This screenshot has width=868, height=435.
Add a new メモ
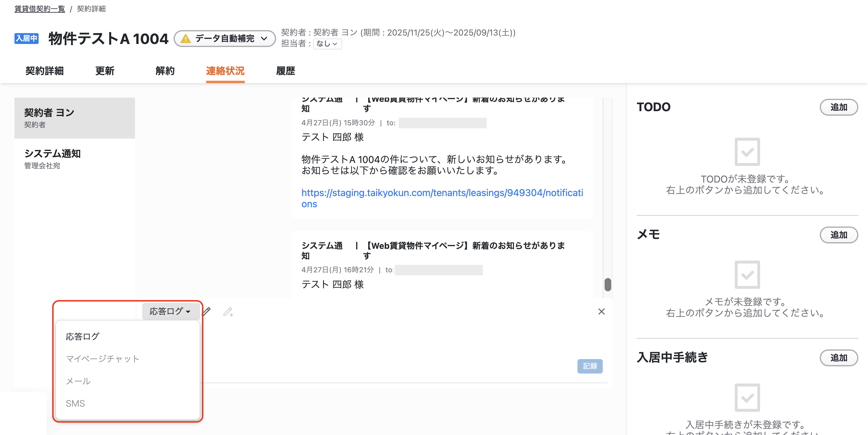pos(839,235)
